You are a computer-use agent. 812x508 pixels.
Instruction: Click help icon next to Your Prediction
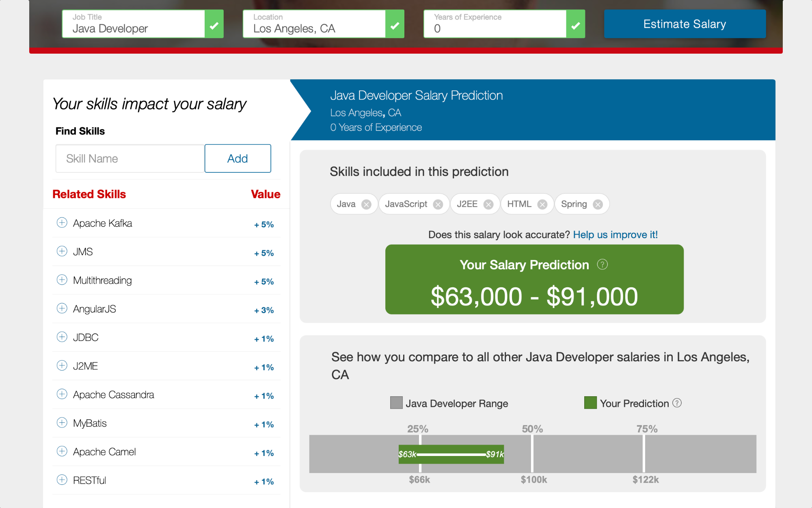677,403
